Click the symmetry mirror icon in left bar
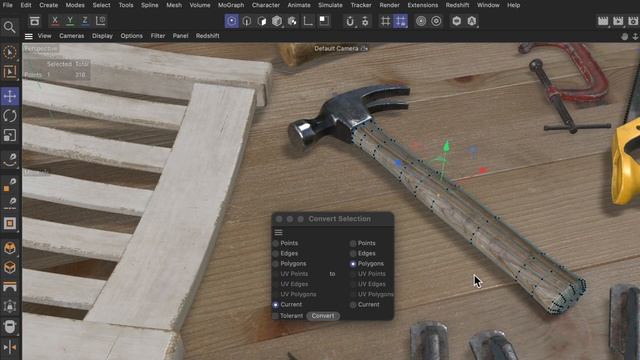The width and height of the screenshot is (640, 360). tap(9, 347)
